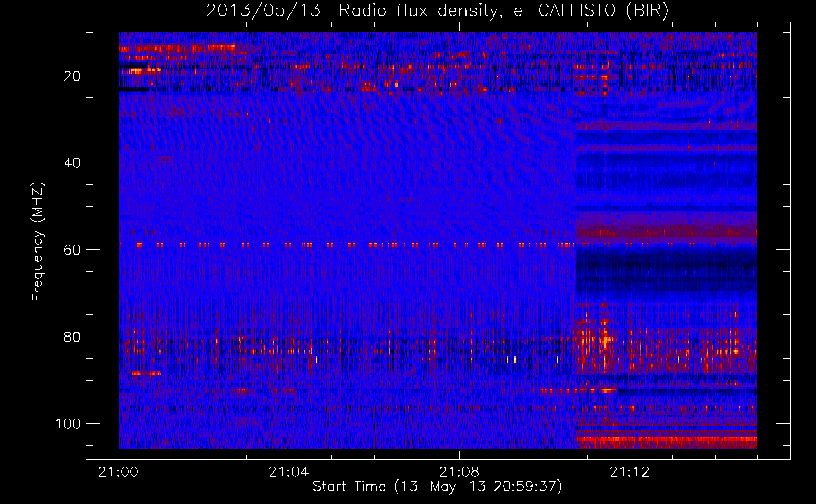Screen dimensions: 816x504
Task: Click the '80' frequency axis label
Action: [x=72, y=337]
